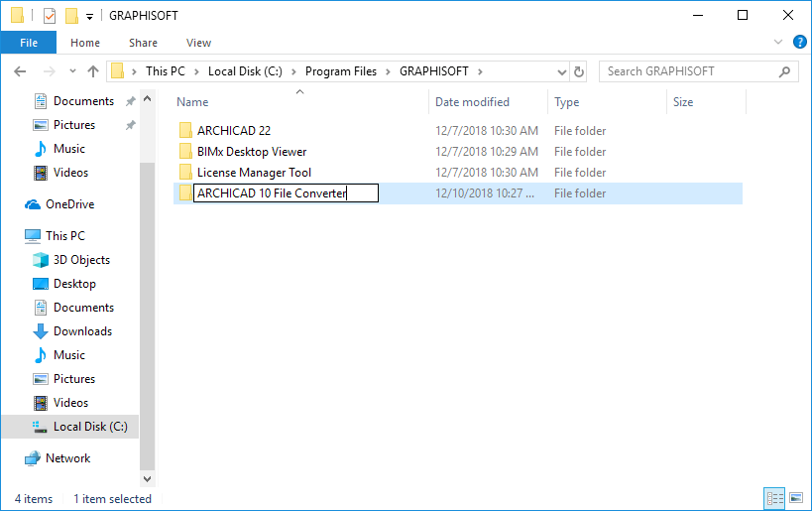Sort by Date modified column header
Screen dimensions: 812x511
pos(472,102)
